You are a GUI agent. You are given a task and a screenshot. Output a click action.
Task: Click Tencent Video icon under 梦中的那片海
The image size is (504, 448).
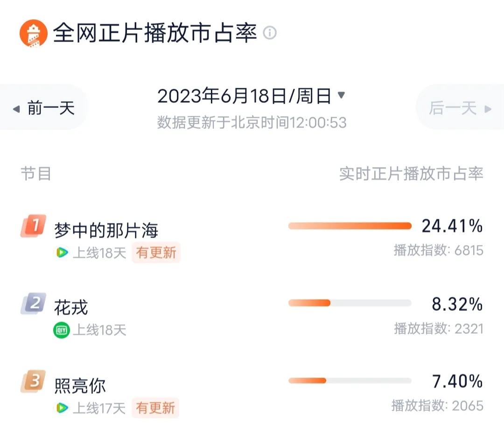coord(62,252)
